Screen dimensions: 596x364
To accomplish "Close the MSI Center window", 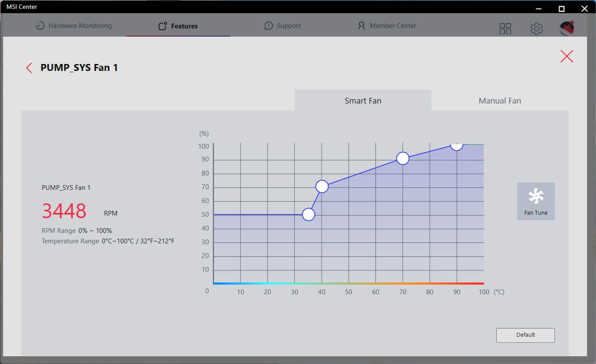I will coord(585,8).
